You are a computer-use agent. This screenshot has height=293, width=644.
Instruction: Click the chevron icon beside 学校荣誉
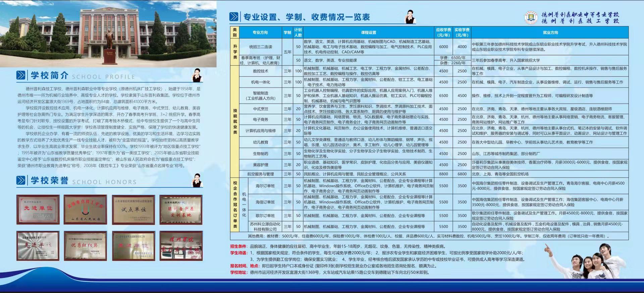[21, 181]
